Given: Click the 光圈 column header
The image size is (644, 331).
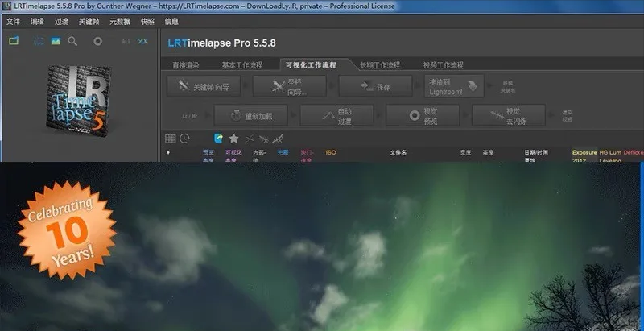Looking at the screenshot, I should (283, 153).
